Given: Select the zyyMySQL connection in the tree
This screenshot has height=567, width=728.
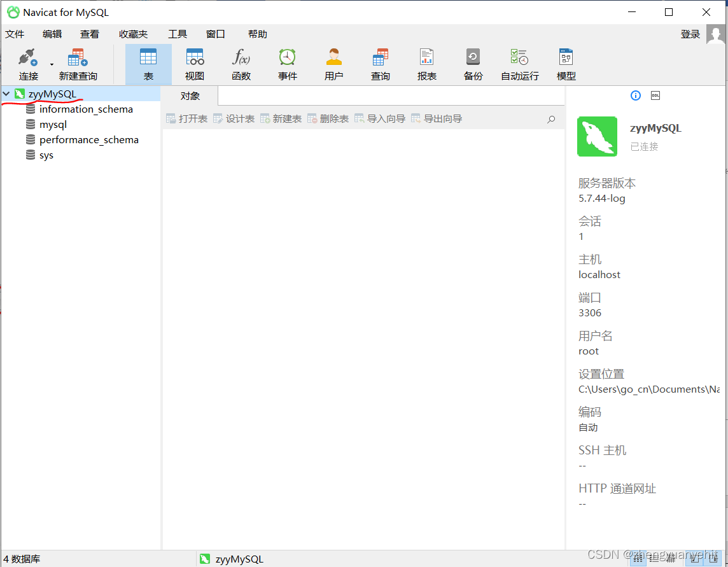Looking at the screenshot, I should tap(52, 94).
